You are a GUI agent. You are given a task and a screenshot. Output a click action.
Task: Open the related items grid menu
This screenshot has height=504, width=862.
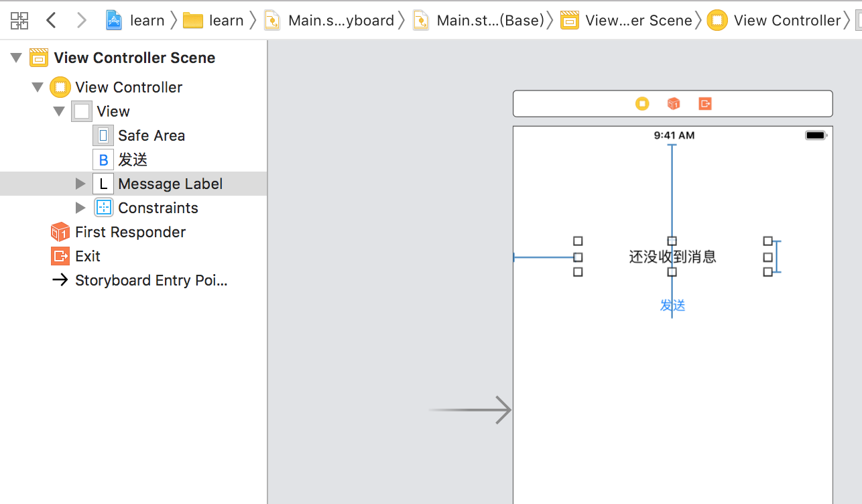tap(19, 21)
